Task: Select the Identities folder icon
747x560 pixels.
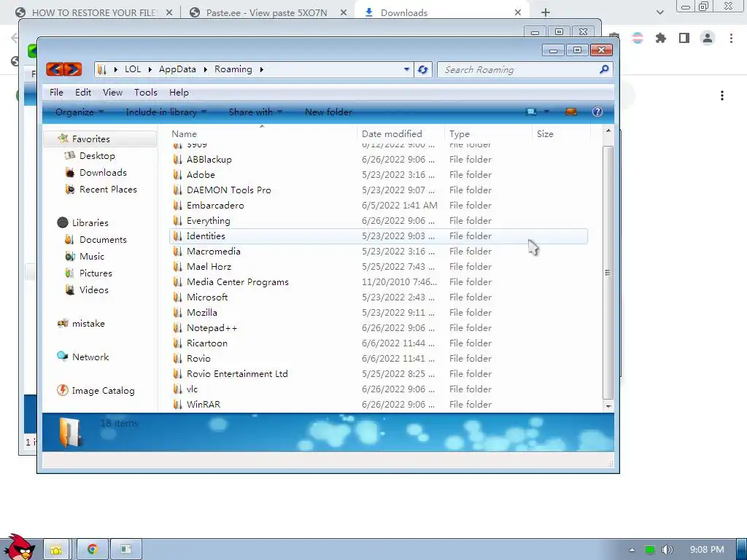Action: coord(178,236)
